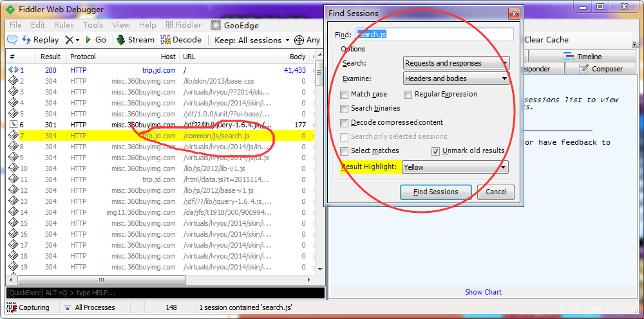The width and height of the screenshot is (644, 319).
Task: Toggle the Decode toolbar button
Action: 181,40
